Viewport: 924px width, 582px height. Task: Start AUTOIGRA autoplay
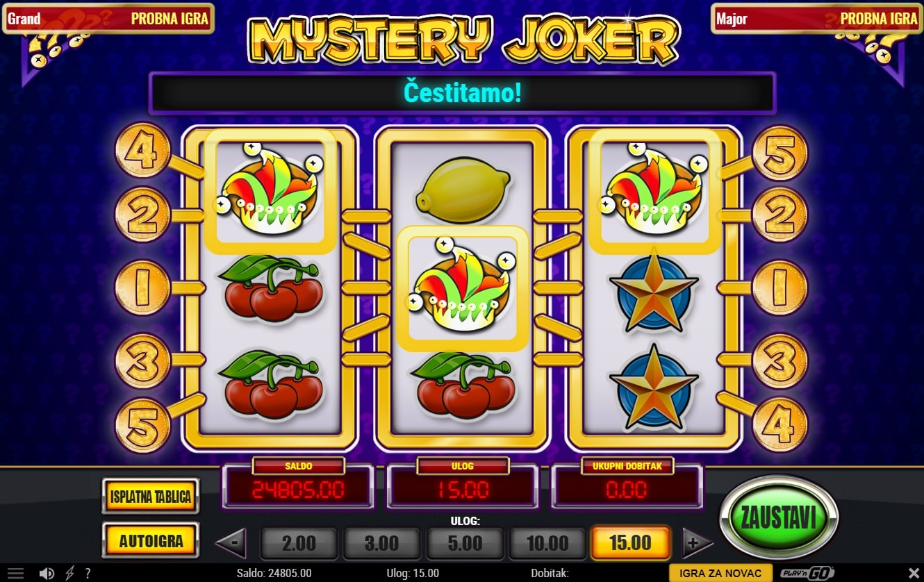pos(150,540)
